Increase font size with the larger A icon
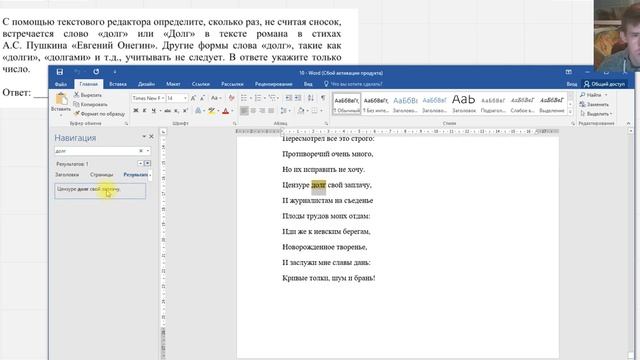 coord(193,98)
